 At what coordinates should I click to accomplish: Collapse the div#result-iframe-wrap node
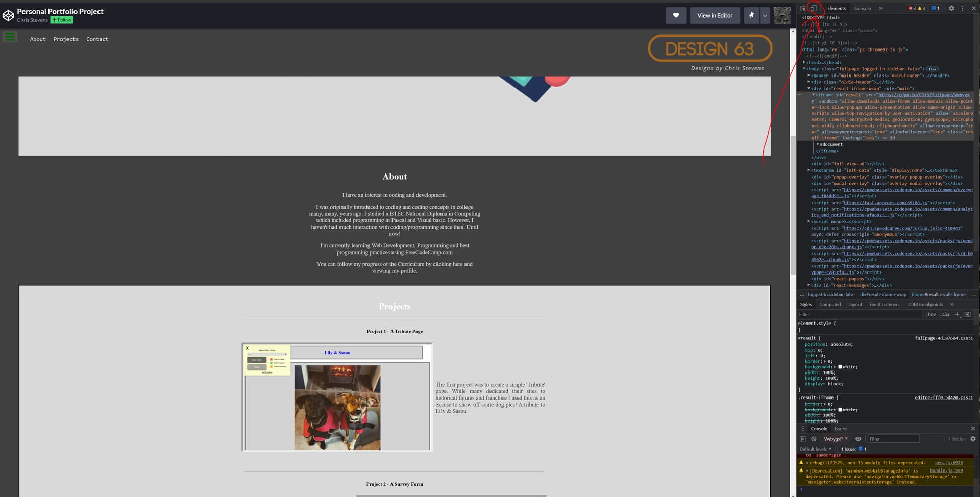click(x=809, y=88)
